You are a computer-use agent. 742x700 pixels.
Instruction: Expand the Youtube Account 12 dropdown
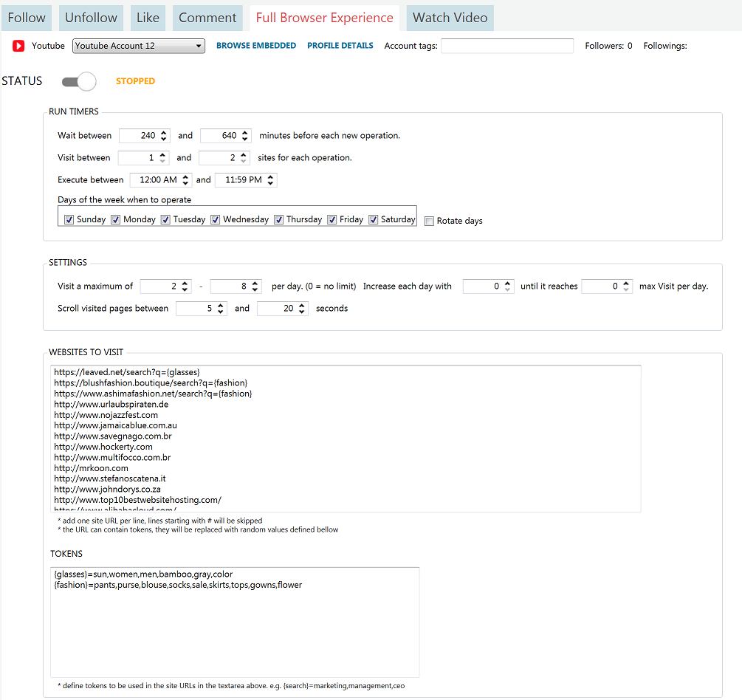(x=139, y=46)
